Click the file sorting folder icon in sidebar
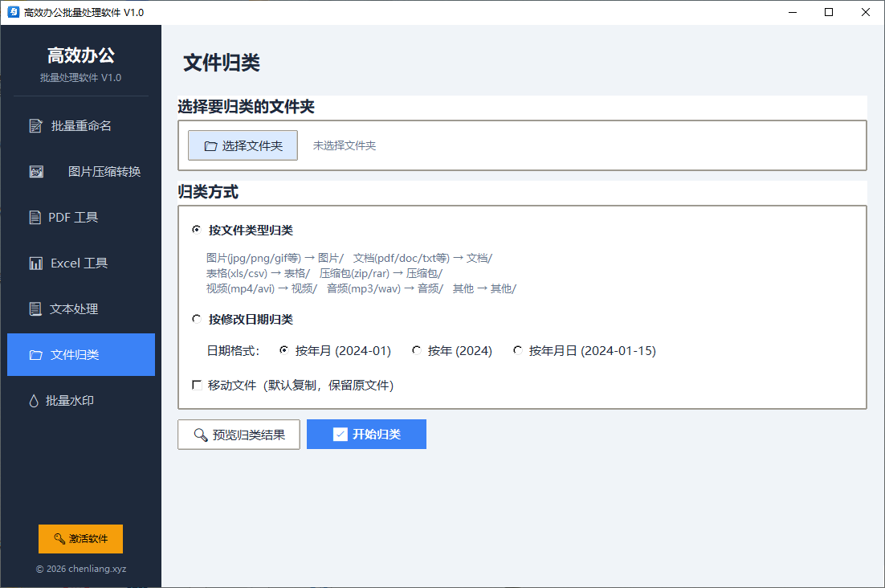885x588 pixels. (35, 355)
